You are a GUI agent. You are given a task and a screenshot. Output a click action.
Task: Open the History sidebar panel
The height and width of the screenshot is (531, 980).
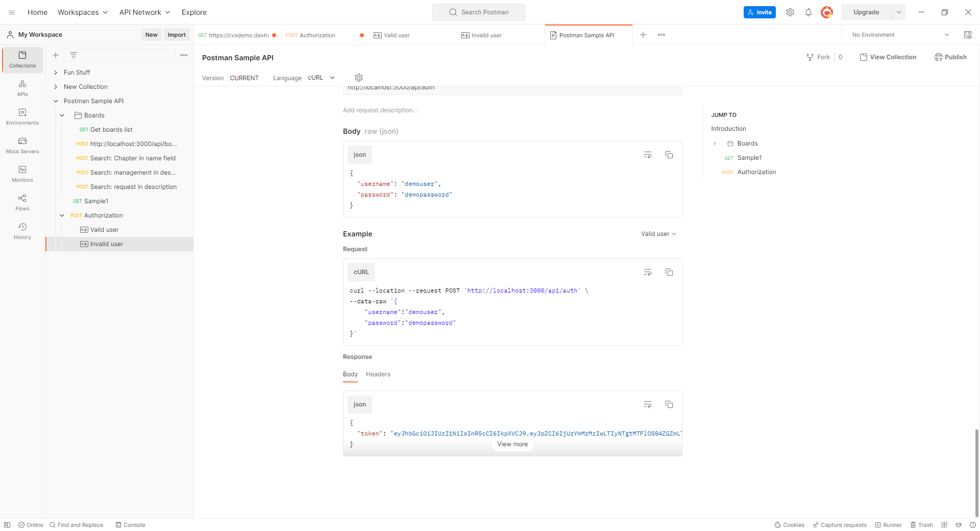pyautogui.click(x=22, y=231)
